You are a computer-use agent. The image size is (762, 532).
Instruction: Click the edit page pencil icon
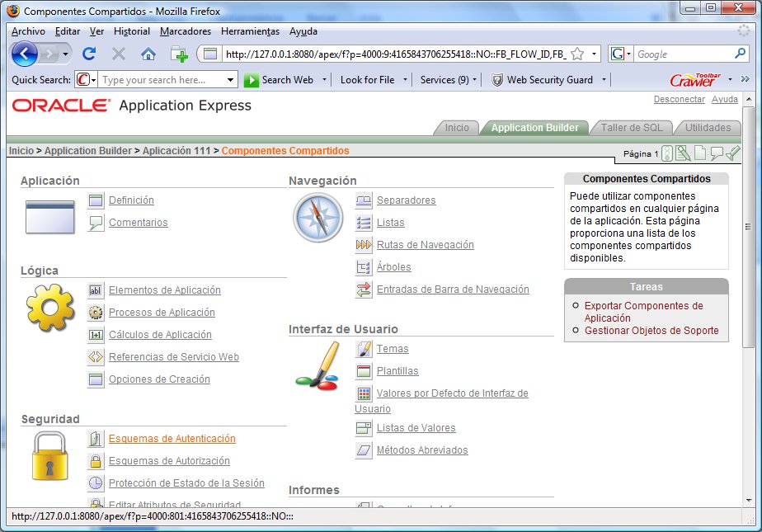683,153
